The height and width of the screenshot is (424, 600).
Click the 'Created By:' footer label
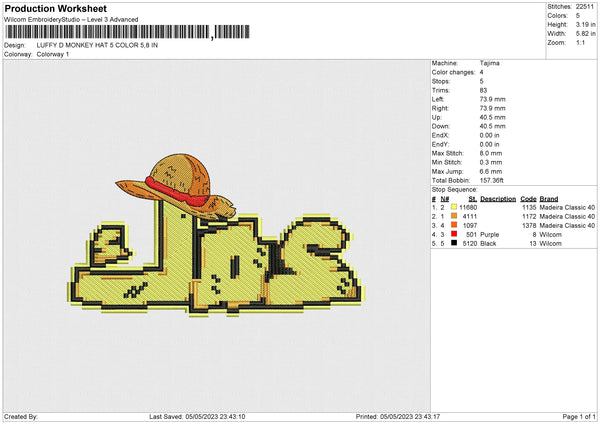click(21, 417)
